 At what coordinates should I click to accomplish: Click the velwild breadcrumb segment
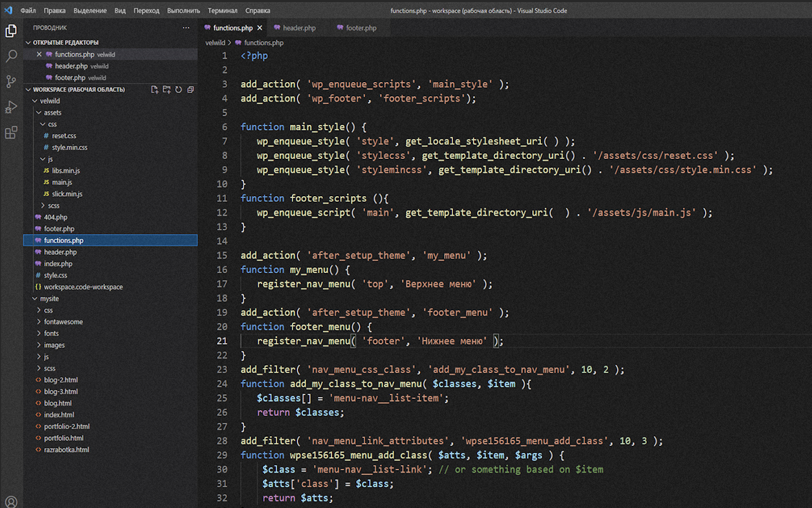[215, 43]
